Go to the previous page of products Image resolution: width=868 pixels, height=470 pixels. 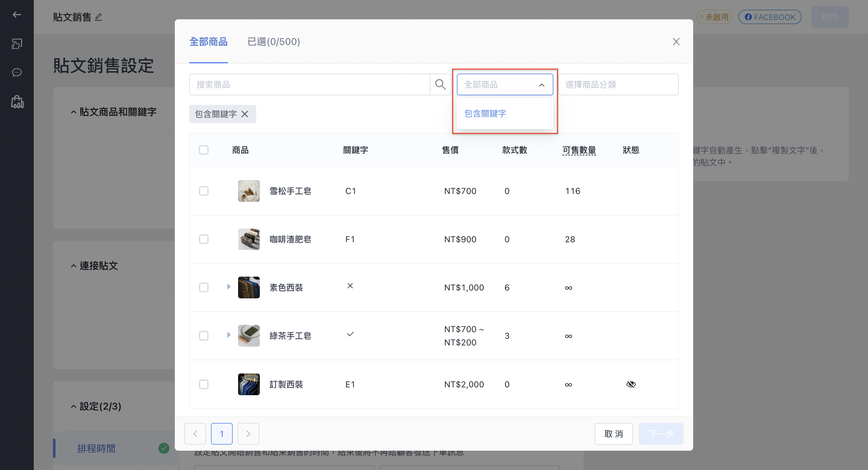195,433
